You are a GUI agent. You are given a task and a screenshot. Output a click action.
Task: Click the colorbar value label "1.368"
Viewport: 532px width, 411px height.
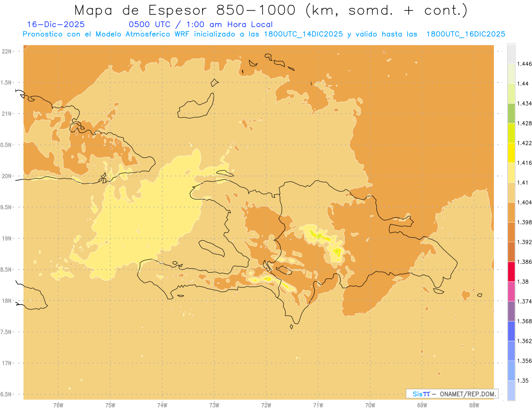point(524,321)
